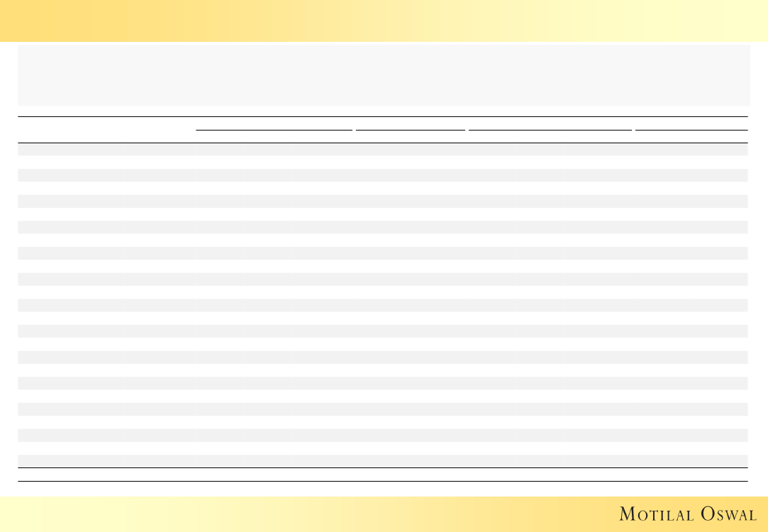This screenshot has height=532, width=768.
Task: Select the second shaded table row
Action: coord(383,175)
